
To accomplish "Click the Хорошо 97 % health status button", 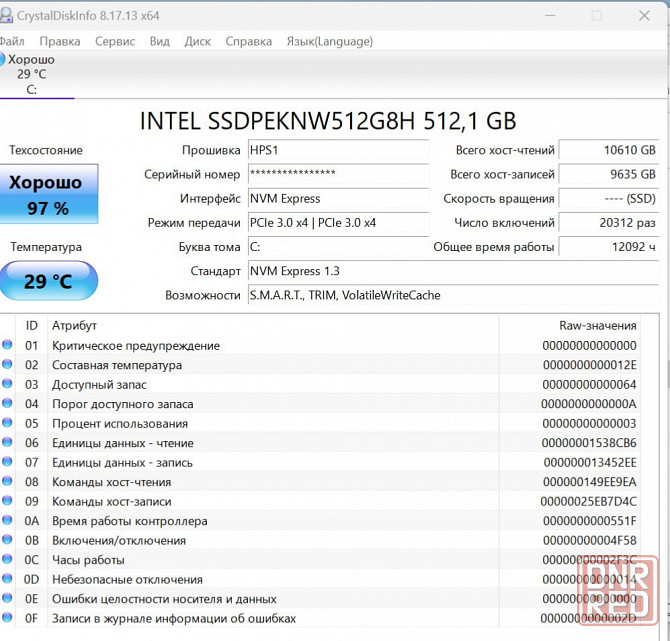I will tap(48, 195).
